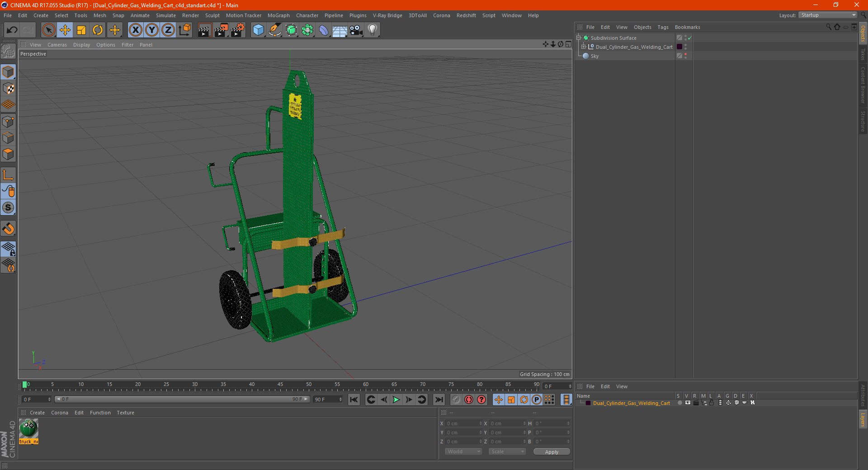This screenshot has width=868, height=470.
Task: Open Render to Picture Viewer icon
Action: tap(221, 30)
